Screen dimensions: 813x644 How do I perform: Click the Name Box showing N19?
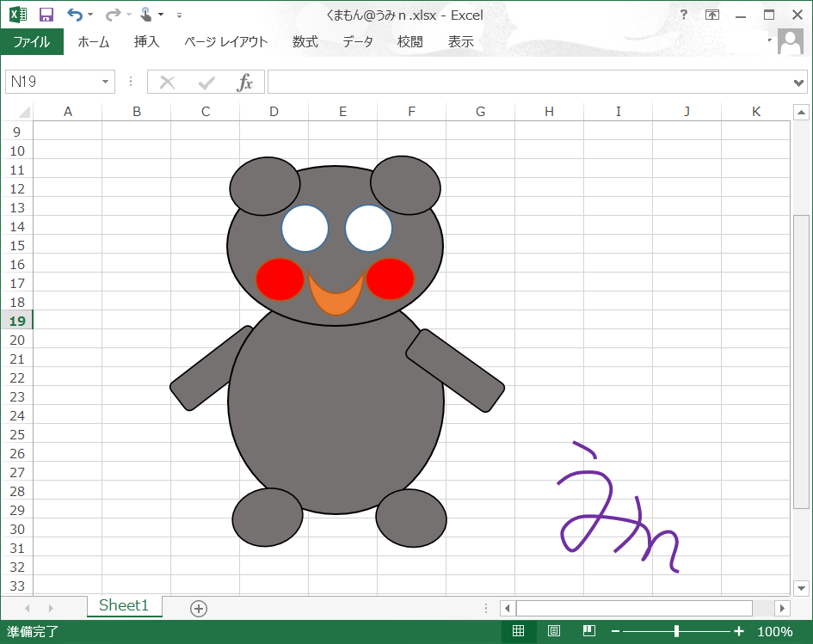pos(52,82)
